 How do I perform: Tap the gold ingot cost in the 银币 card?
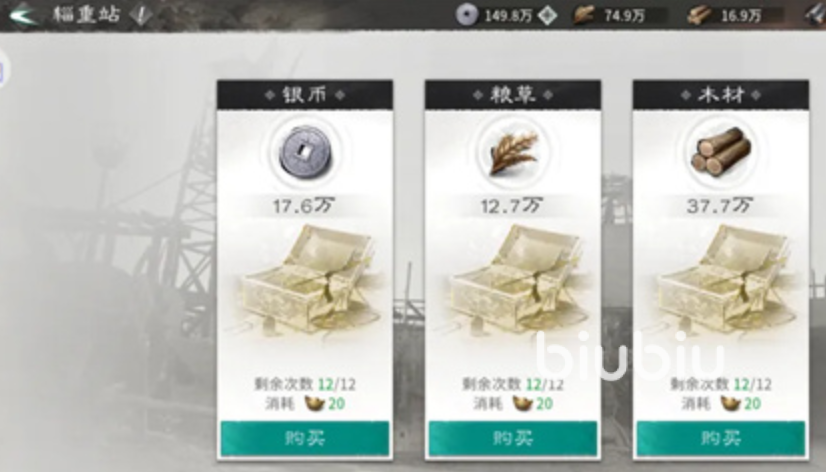pyautogui.click(x=324, y=404)
